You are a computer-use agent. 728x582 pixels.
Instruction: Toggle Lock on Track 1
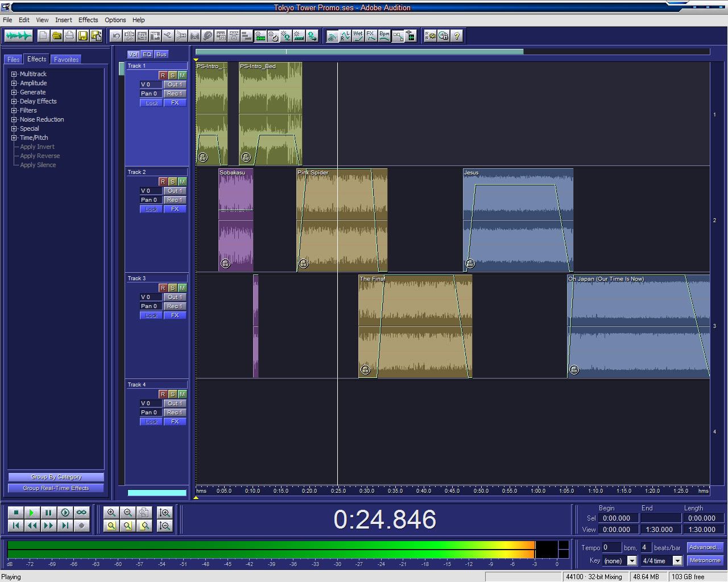[151, 103]
